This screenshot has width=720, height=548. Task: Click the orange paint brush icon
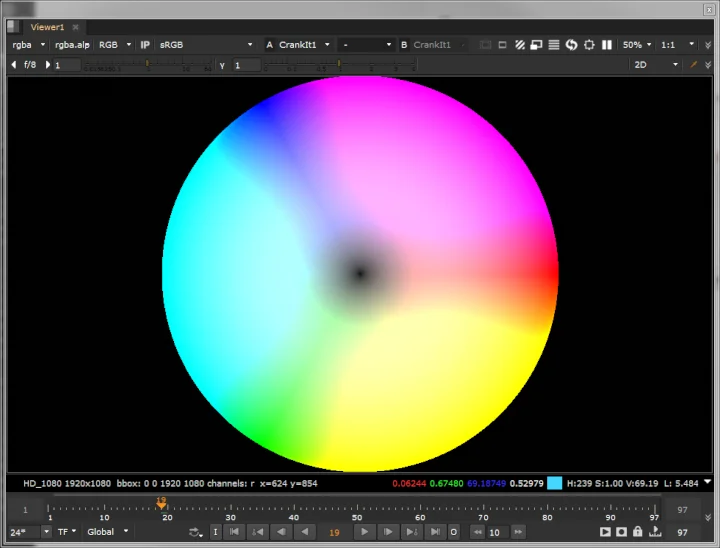tap(693, 65)
